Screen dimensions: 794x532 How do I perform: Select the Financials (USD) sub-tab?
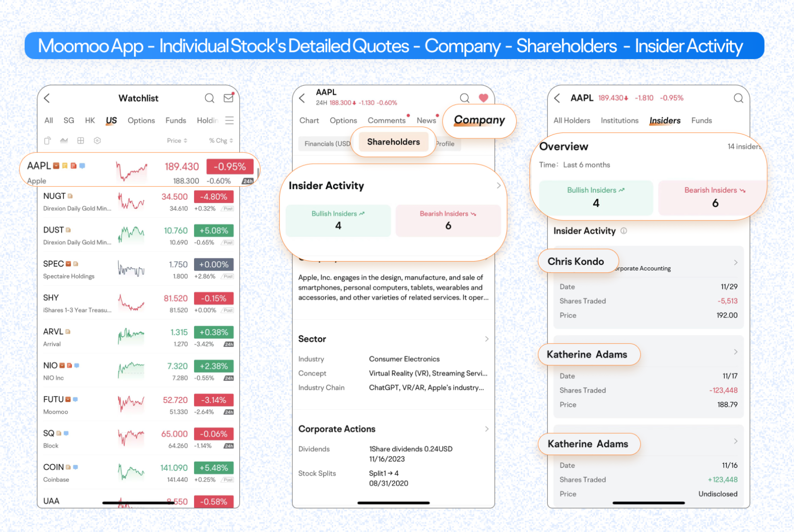click(x=328, y=144)
